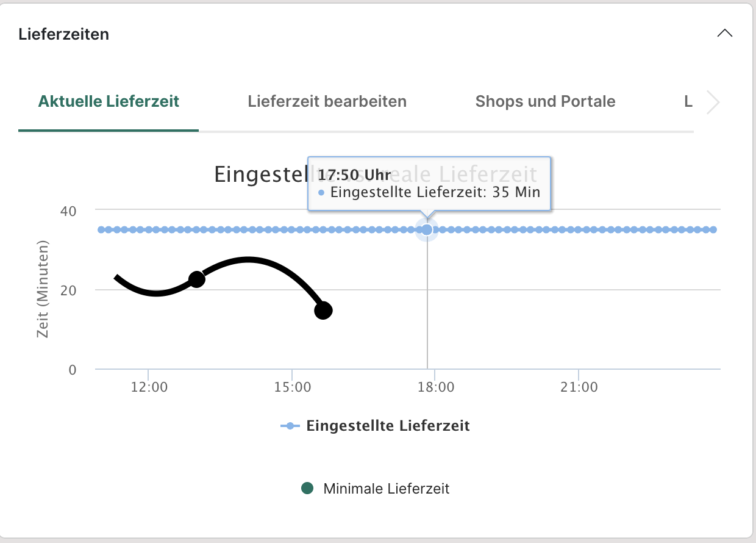Viewport: 756px width, 543px height.
Task: Click the 21:00 x-axis label
Action: pyautogui.click(x=579, y=387)
